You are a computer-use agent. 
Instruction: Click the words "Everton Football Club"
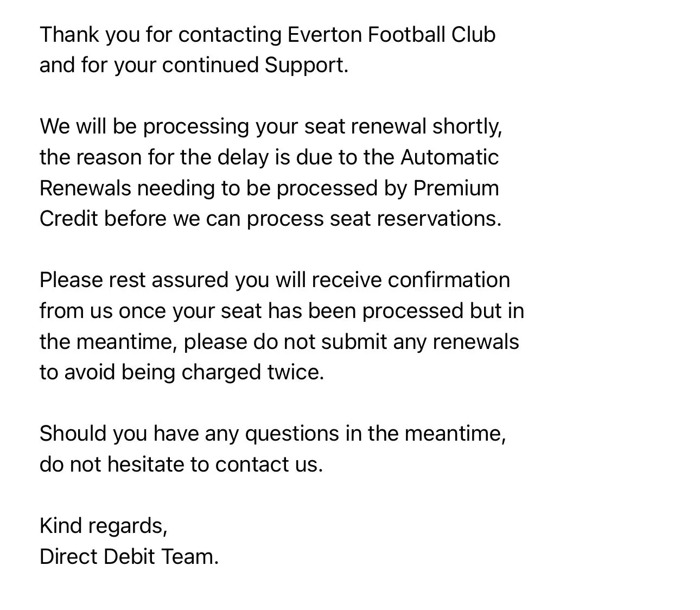[391, 35]
